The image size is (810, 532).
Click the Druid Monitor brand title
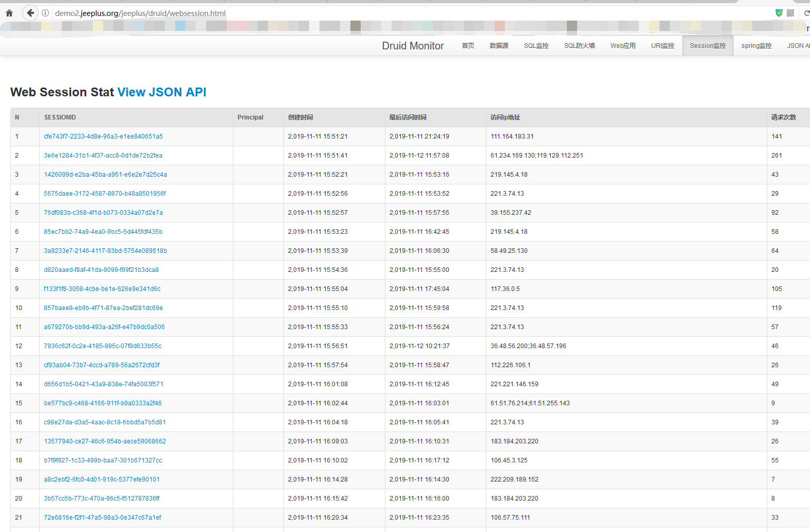coord(413,46)
